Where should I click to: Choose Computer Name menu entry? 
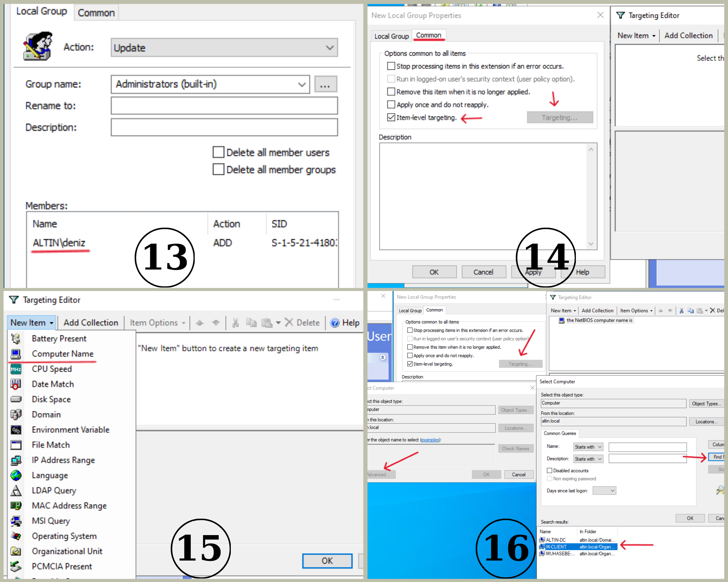pos(63,354)
